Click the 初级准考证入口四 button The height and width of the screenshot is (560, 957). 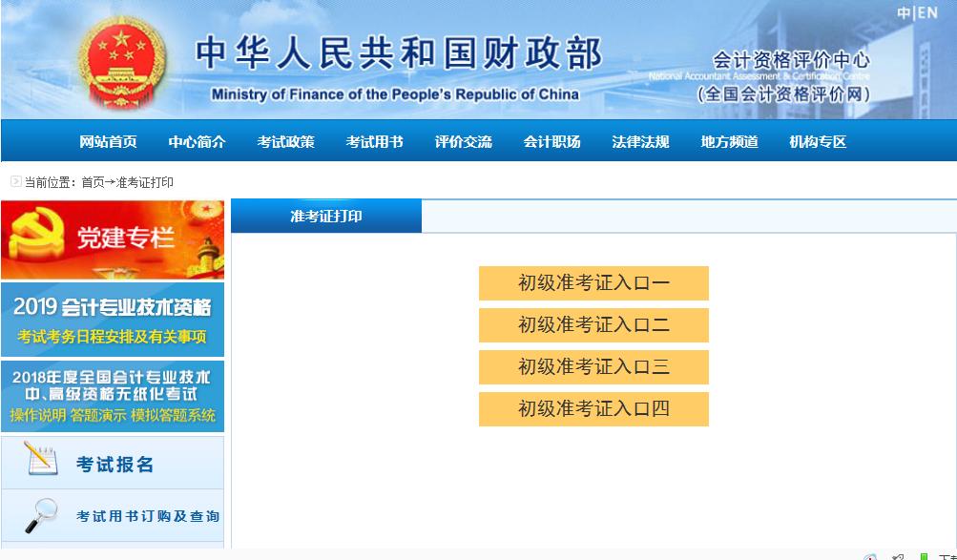(x=593, y=408)
